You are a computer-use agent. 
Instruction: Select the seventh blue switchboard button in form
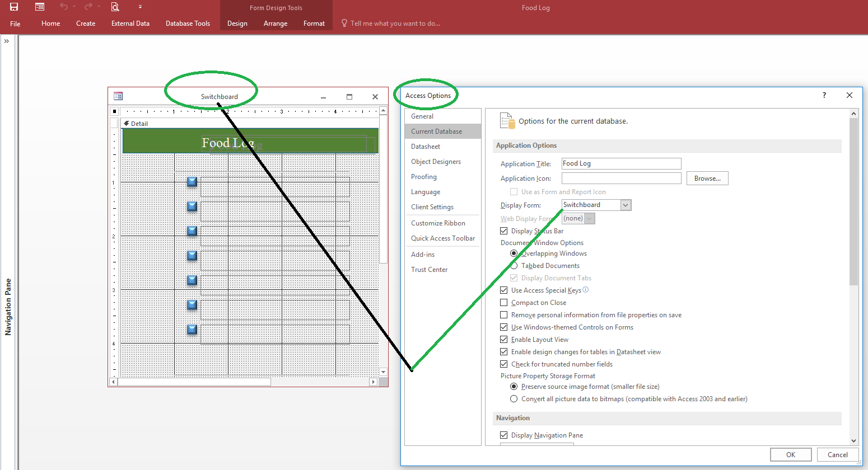[192, 329]
